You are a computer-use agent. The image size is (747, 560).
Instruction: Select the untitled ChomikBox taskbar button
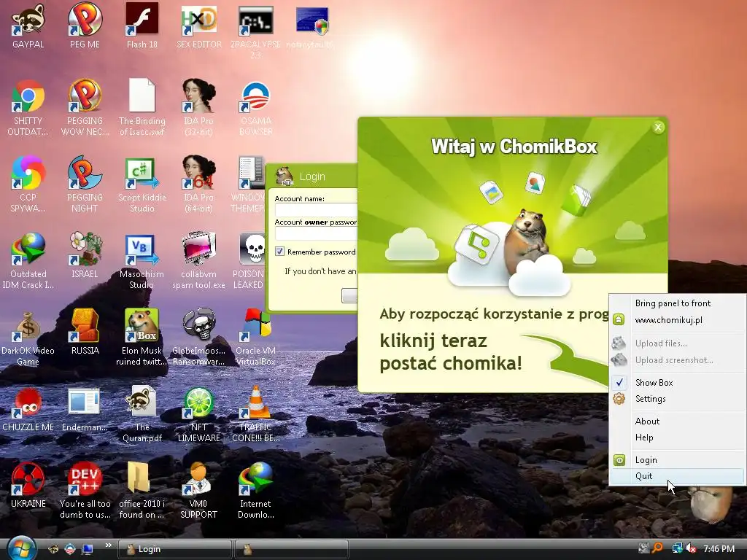click(292, 549)
